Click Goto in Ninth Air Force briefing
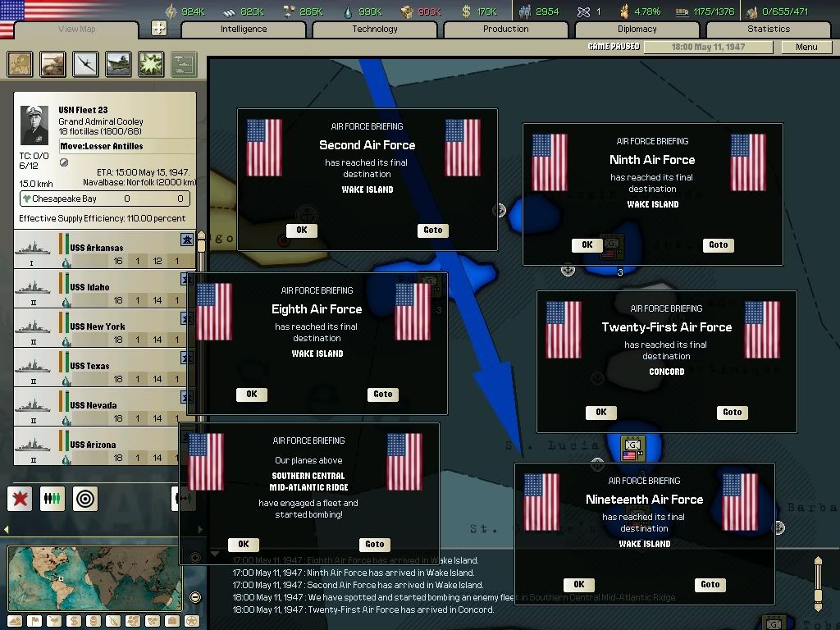 click(719, 244)
